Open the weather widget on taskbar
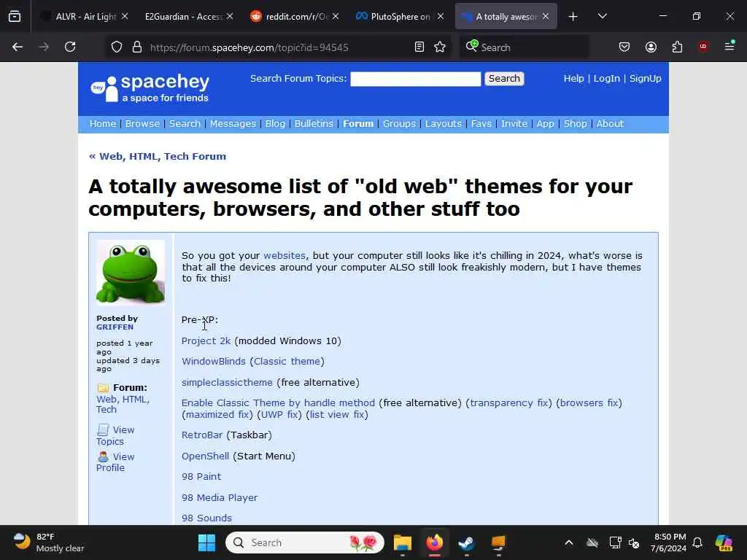 pyautogui.click(x=49, y=542)
